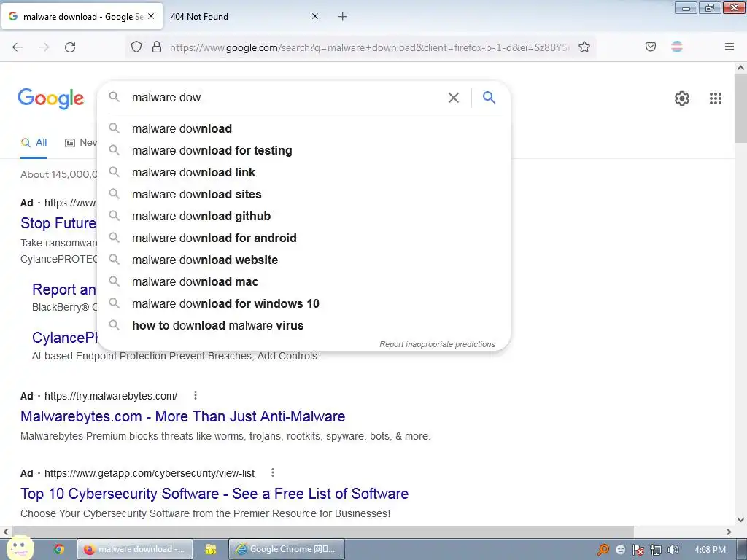747x560 pixels.
Task: Choose suggestion 'malware download mac'
Action: pyautogui.click(x=303, y=282)
